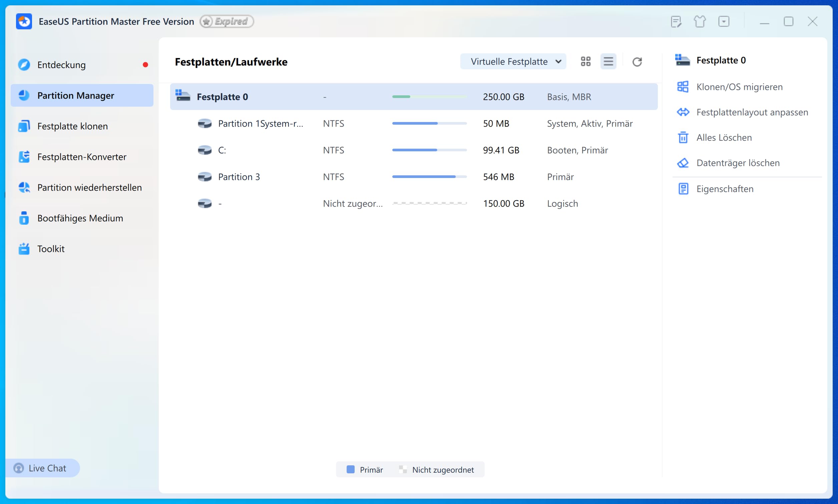Screen dimensions: 838x504
Task: Click the Partition Manager pie icon
Action: tap(24, 95)
